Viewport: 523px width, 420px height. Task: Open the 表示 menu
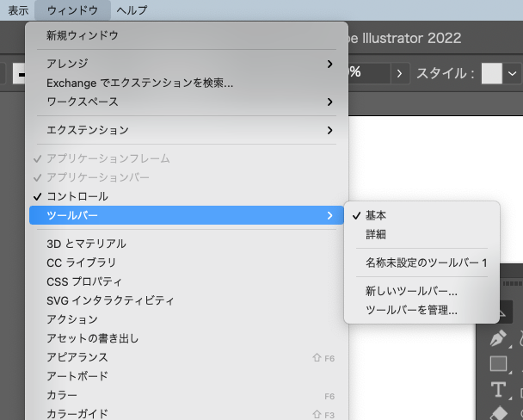pos(18,10)
